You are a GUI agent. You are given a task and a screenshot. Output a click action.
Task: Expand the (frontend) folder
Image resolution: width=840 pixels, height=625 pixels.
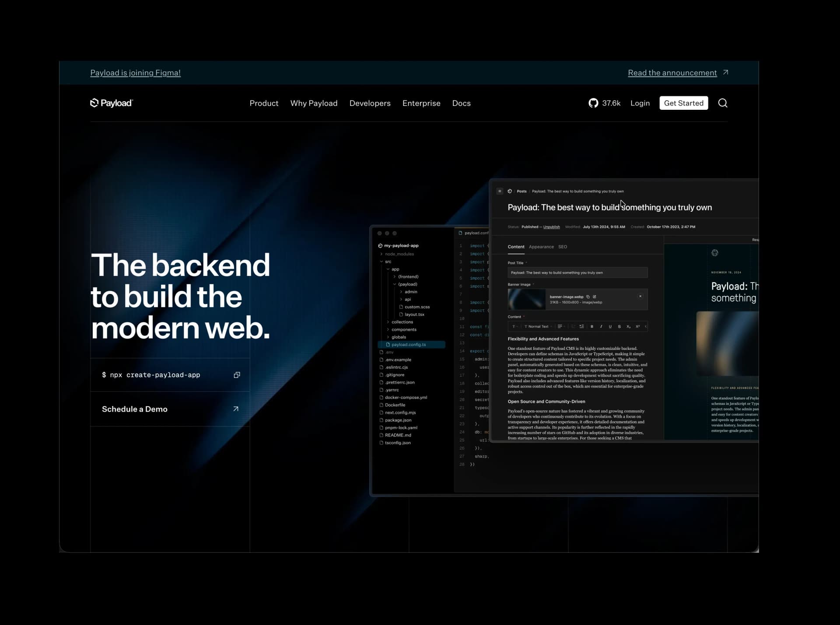click(395, 277)
